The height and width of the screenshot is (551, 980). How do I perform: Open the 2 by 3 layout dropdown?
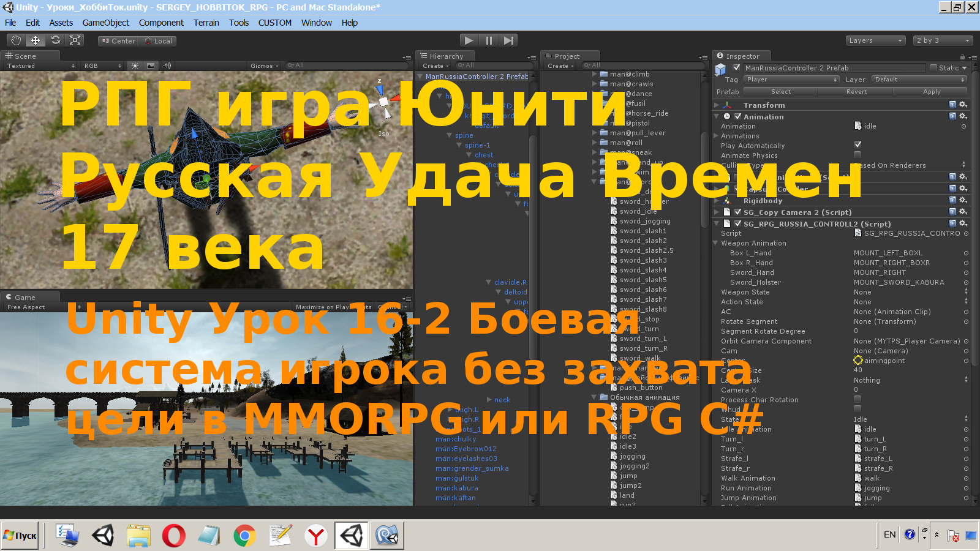943,40
